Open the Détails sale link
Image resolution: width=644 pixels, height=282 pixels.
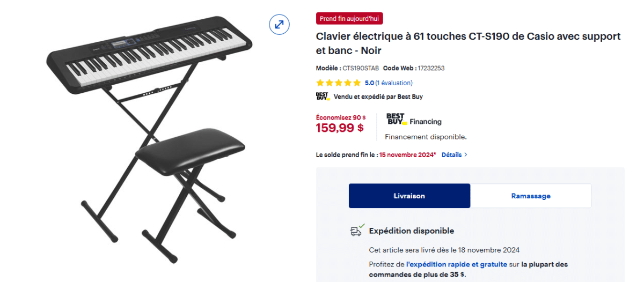tap(451, 155)
